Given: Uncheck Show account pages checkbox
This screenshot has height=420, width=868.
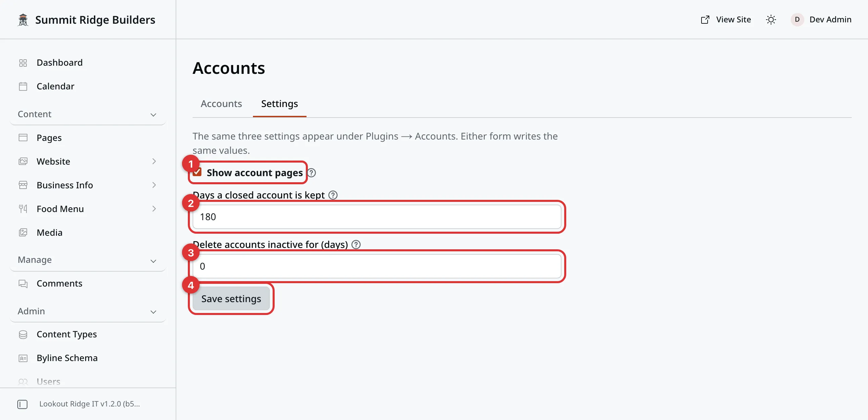Looking at the screenshot, I should [x=197, y=172].
